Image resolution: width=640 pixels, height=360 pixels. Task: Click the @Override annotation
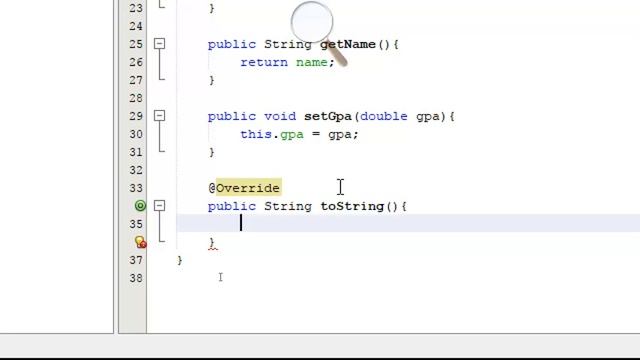[x=244, y=188]
